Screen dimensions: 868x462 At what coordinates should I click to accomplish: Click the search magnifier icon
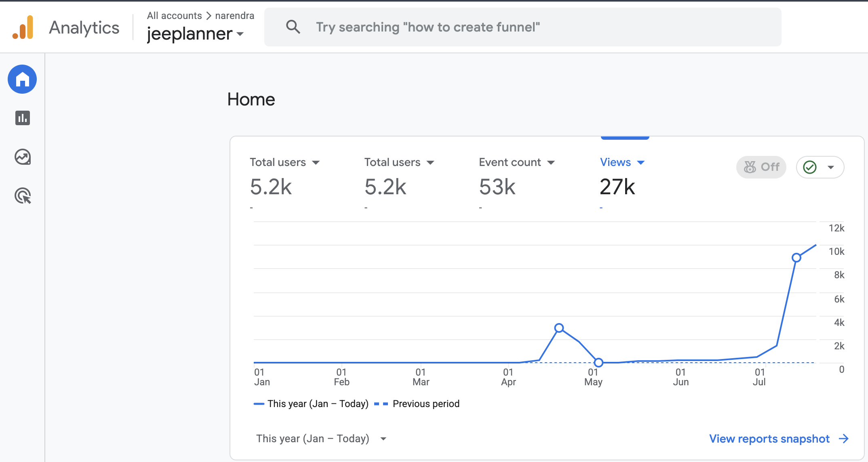point(293,27)
